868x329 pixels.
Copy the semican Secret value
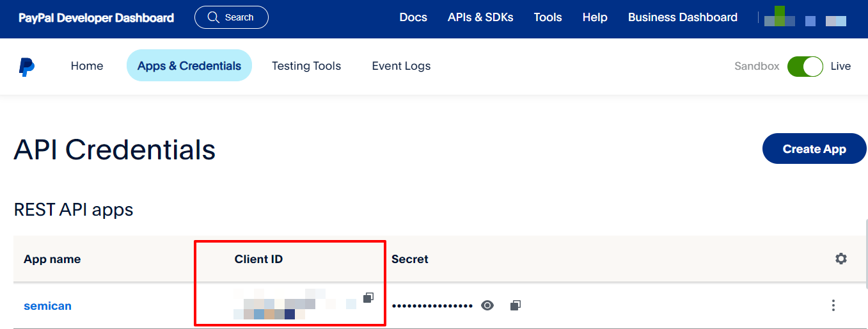point(516,305)
